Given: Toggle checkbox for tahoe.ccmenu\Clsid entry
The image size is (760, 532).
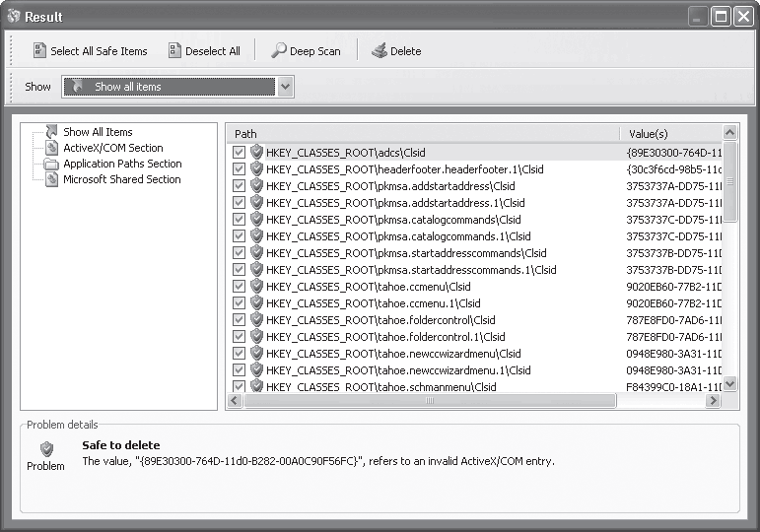Looking at the screenshot, I should click(239, 287).
